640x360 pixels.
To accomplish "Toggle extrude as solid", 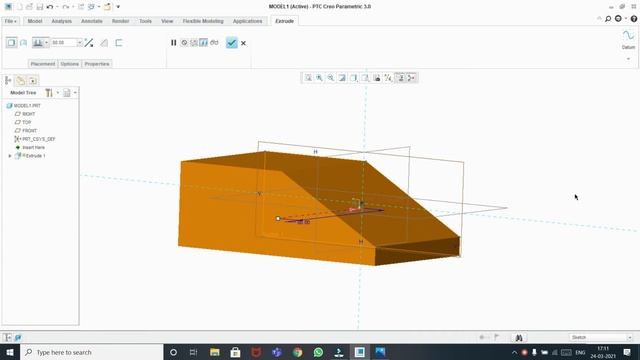I will (x=11, y=42).
